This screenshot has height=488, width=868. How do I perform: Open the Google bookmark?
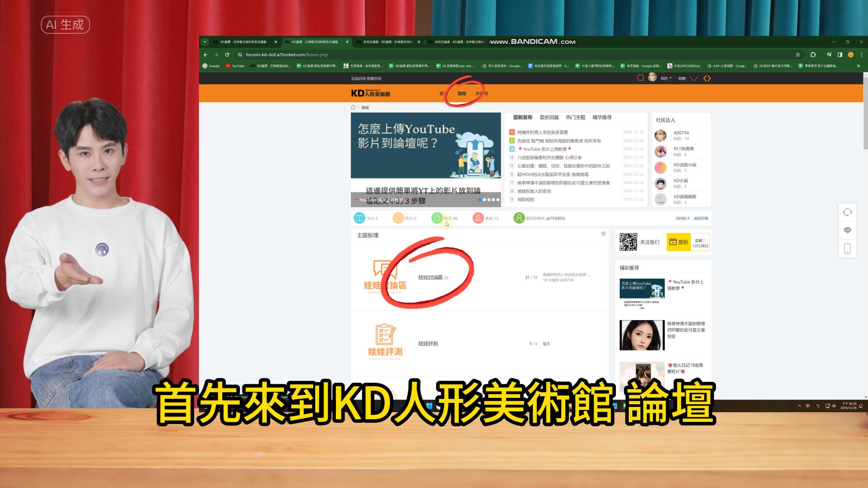[211, 66]
